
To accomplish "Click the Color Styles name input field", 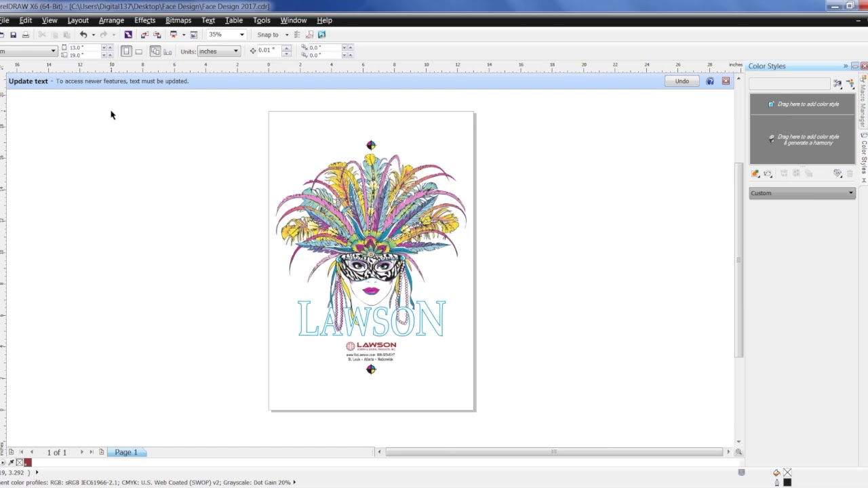I will 789,84.
